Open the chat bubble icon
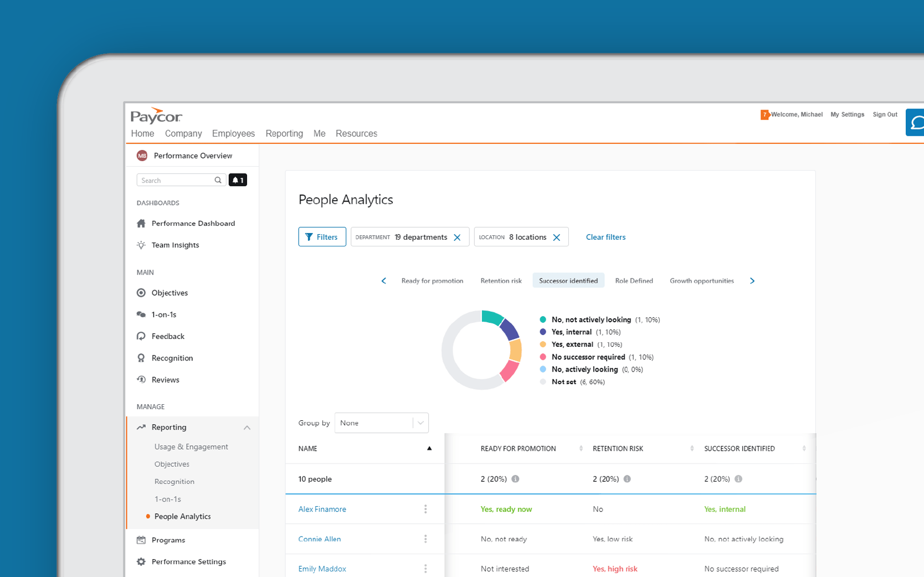Image resolution: width=924 pixels, height=577 pixels. [x=916, y=122]
